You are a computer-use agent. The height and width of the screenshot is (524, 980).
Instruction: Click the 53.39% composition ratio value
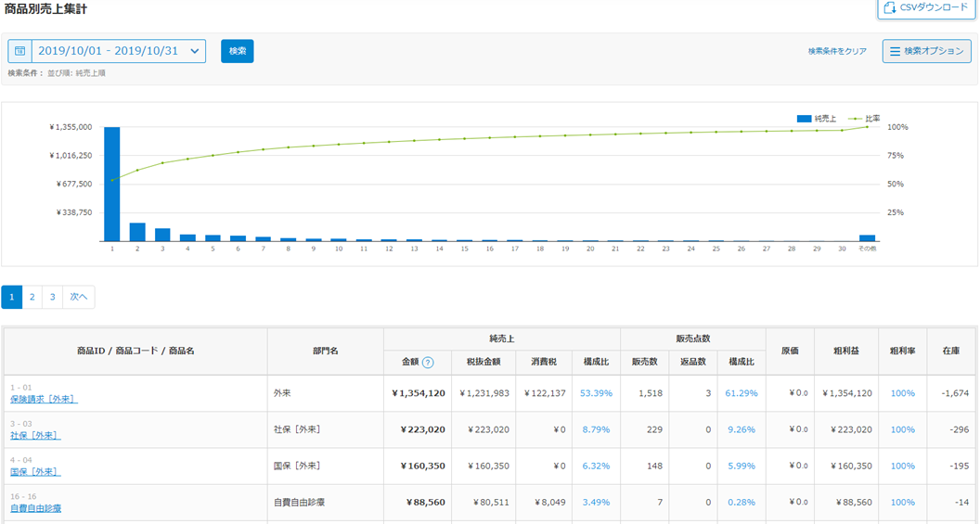point(596,393)
